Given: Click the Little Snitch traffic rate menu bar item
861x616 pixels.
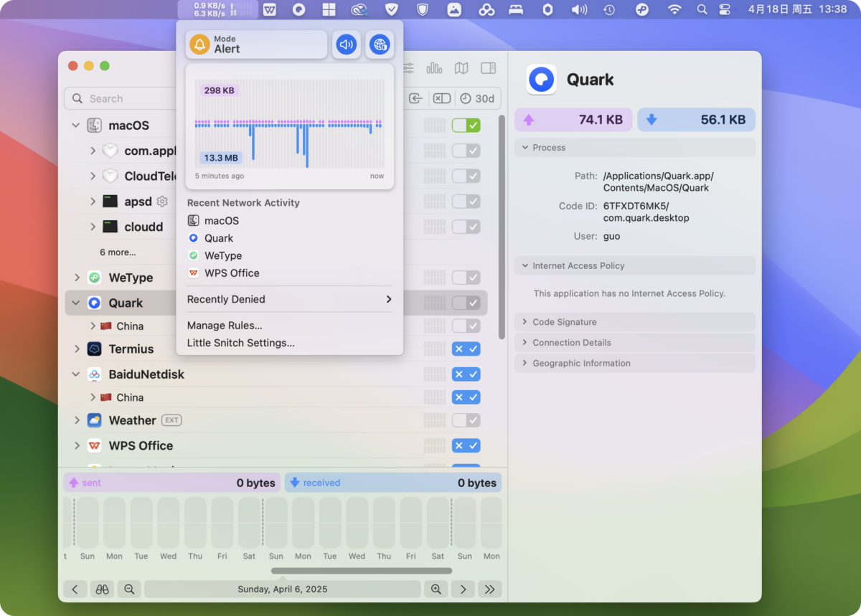Looking at the screenshot, I should pyautogui.click(x=217, y=9).
